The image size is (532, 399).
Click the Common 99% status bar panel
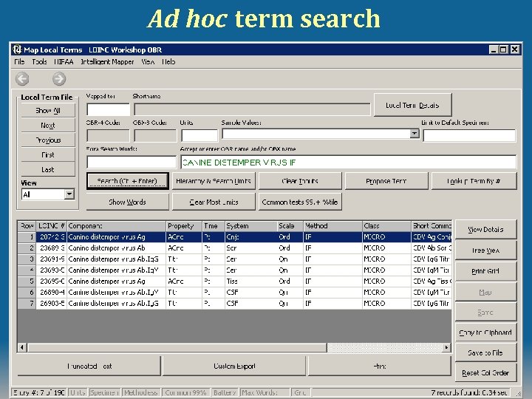click(x=185, y=392)
